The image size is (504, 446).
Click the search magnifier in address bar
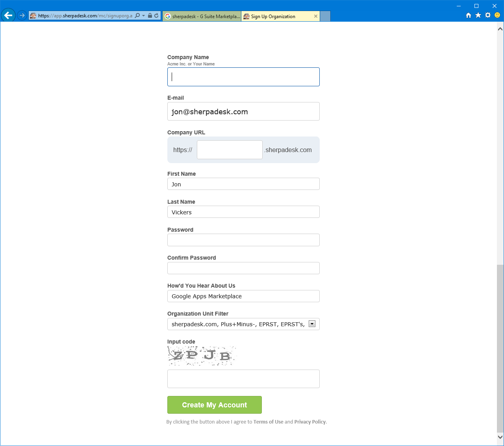(137, 16)
